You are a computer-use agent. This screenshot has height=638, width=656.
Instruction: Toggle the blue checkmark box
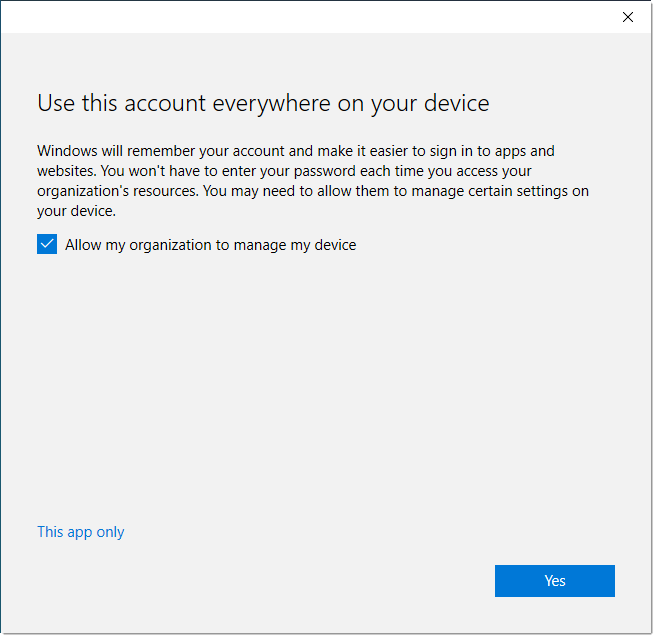point(47,244)
